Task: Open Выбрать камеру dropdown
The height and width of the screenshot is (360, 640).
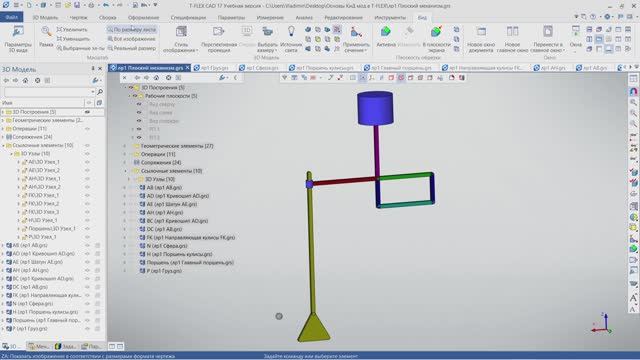Action: click(x=267, y=39)
